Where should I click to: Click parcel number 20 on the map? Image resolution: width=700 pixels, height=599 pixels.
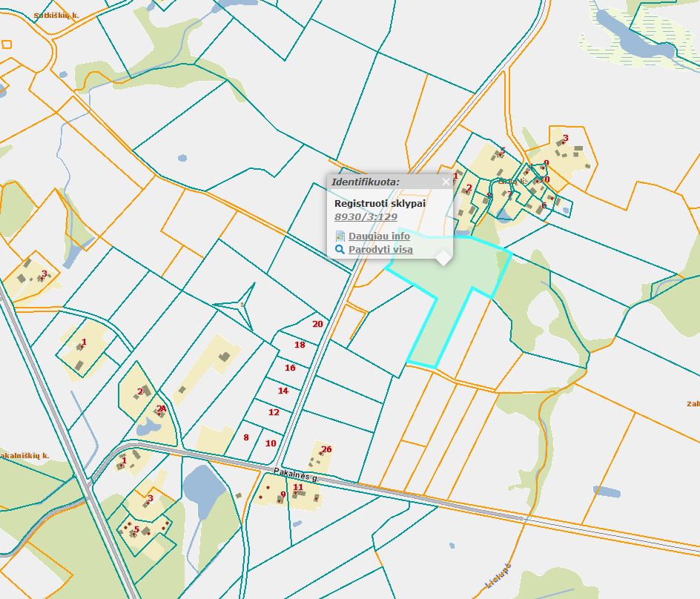317,323
